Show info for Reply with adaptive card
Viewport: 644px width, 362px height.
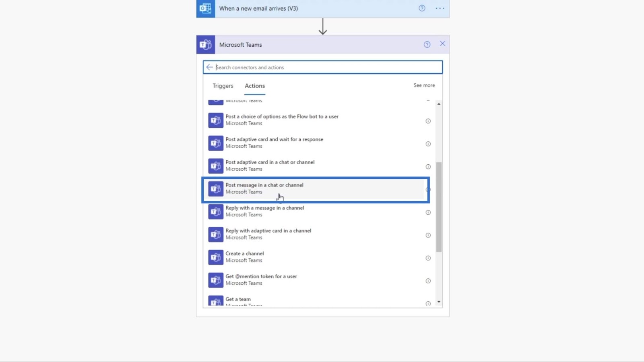[428, 235]
